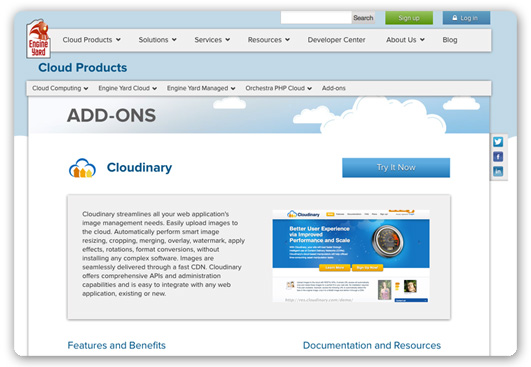Click the Cloudinary description paragraph
This screenshot has height=367, width=531.
[x=163, y=254]
